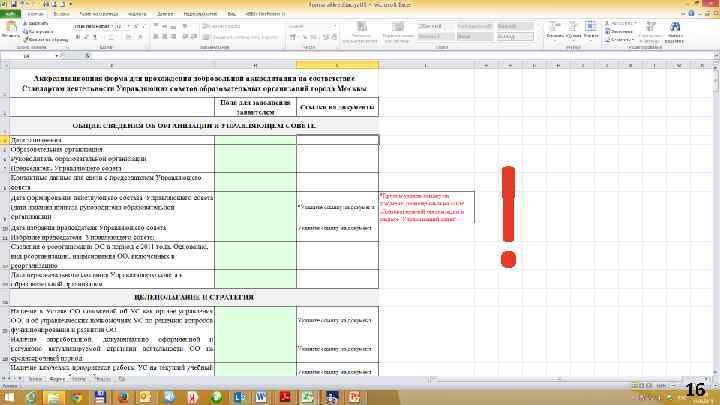The height and width of the screenshot is (405, 720).
Task: Switch to the Данные ribbon tab
Action: (165, 14)
